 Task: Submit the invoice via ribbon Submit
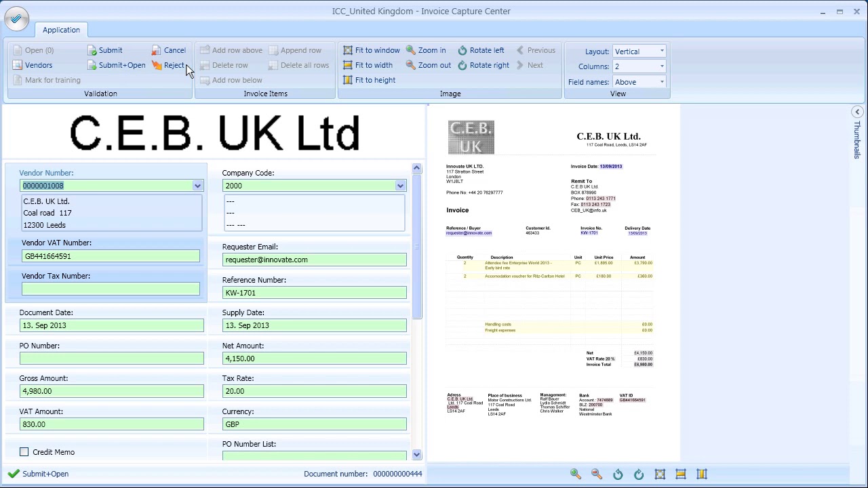(105, 50)
